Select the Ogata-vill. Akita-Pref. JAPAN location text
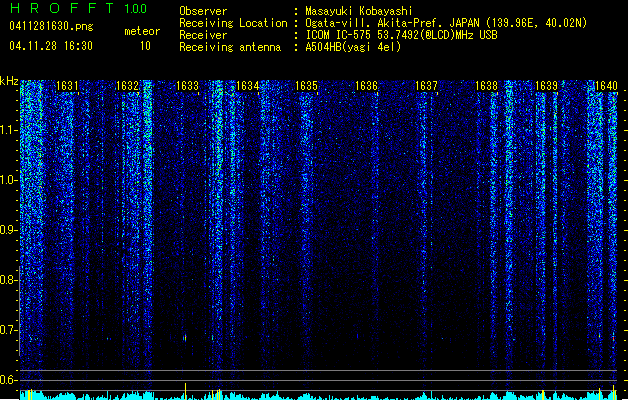The image size is (629, 400). point(446,23)
